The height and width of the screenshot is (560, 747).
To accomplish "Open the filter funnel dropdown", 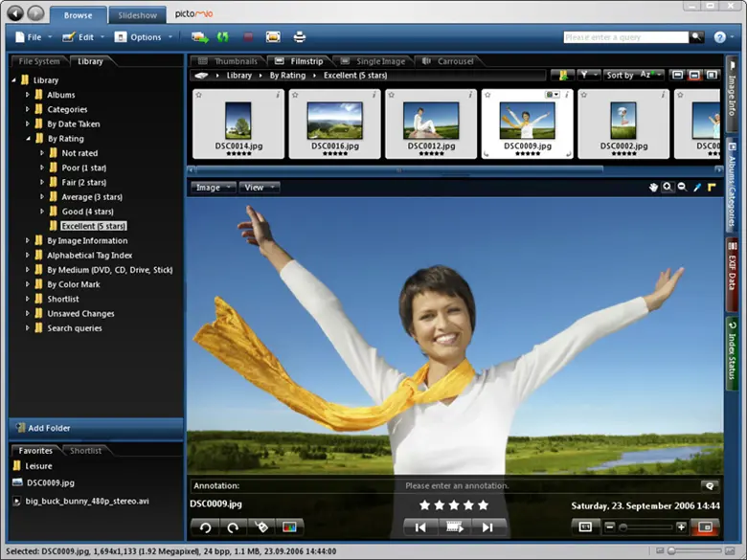I will [588, 76].
